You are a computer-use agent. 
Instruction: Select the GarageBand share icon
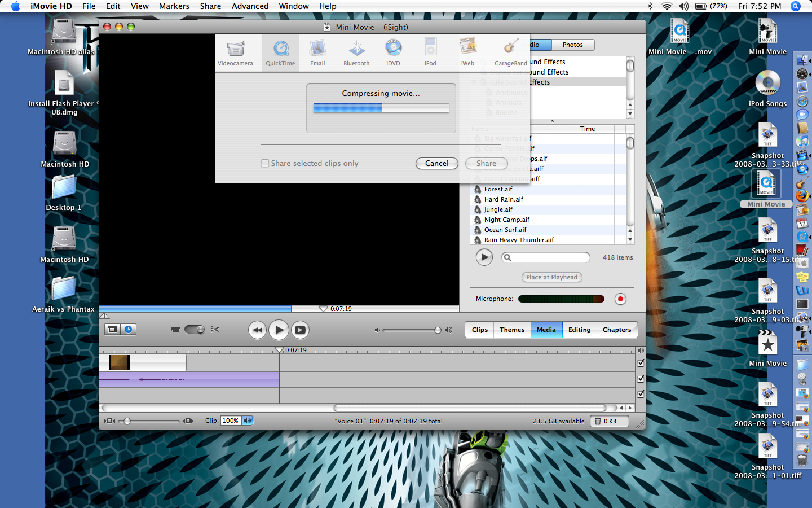pyautogui.click(x=510, y=52)
